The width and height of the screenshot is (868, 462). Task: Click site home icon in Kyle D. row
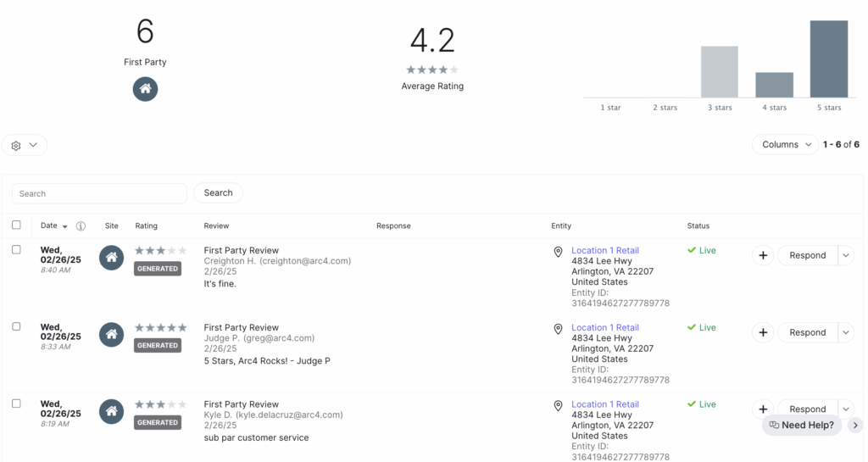[111, 411]
